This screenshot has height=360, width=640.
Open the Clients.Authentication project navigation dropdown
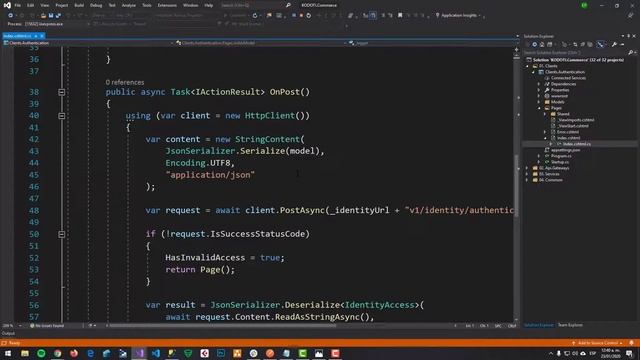click(x=88, y=43)
